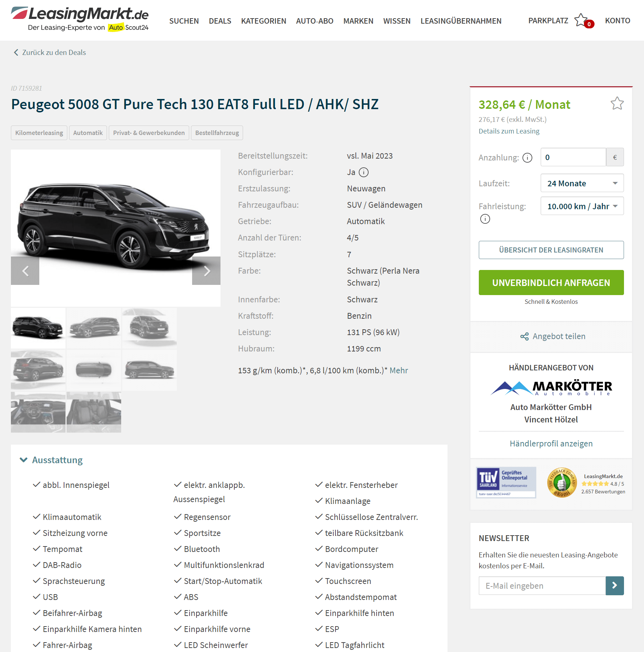This screenshot has height=652, width=644.
Task: Open info icon next to Anzahlung
Action: pyautogui.click(x=527, y=158)
